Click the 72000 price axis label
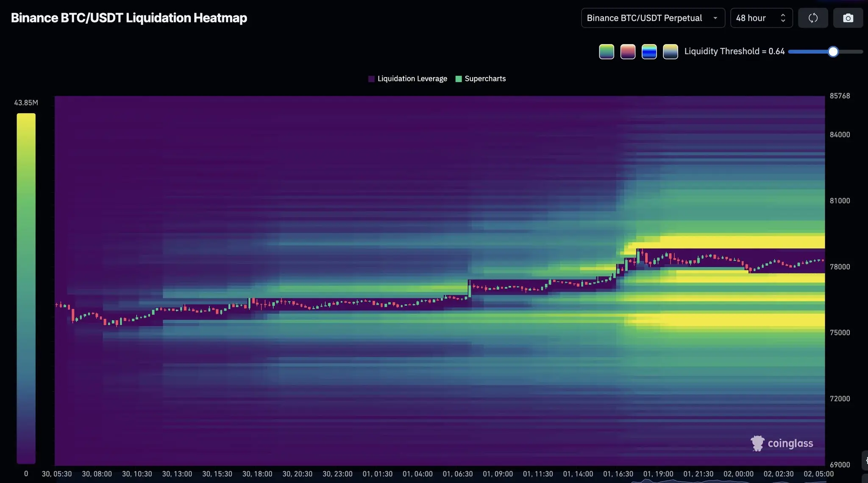 point(840,399)
